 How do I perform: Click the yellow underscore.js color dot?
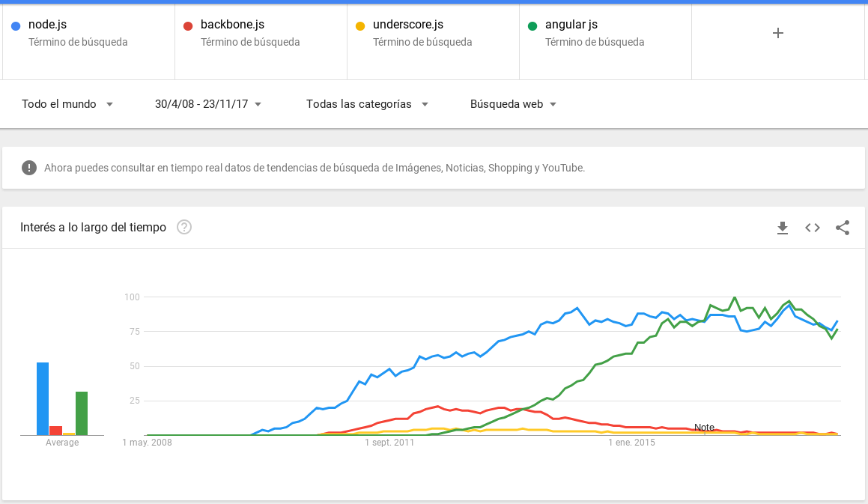tap(360, 26)
